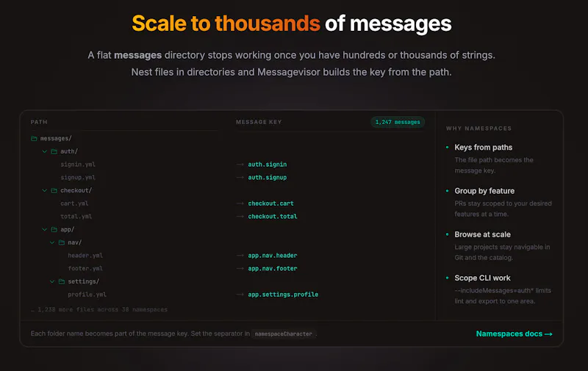Collapse the settings/ folder chevron
The width and height of the screenshot is (588, 371).
[52, 281]
